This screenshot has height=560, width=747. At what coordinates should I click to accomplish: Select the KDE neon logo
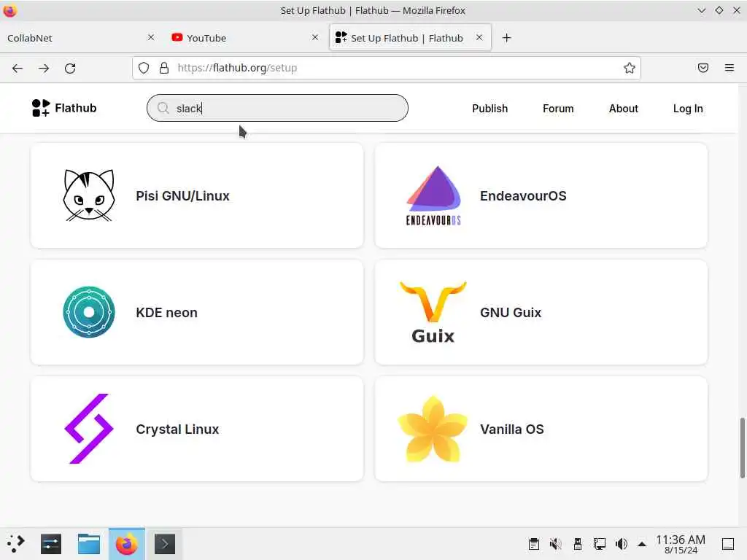(x=89, y=312)
